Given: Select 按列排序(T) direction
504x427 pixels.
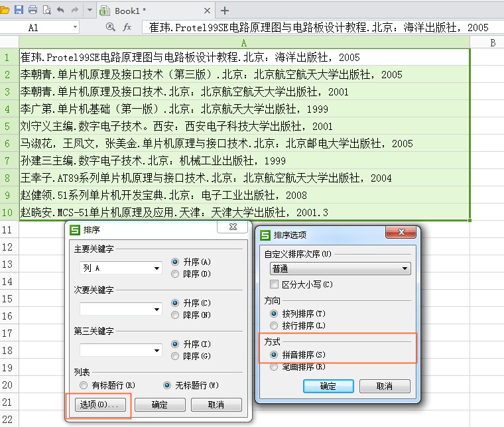Looking at the screenshot, I should pos(298,313).
